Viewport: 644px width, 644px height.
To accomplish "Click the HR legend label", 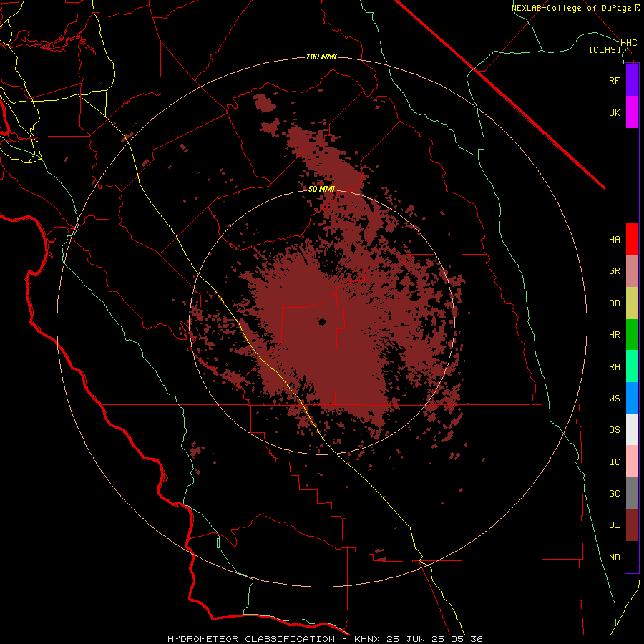I will pos(614,335).
